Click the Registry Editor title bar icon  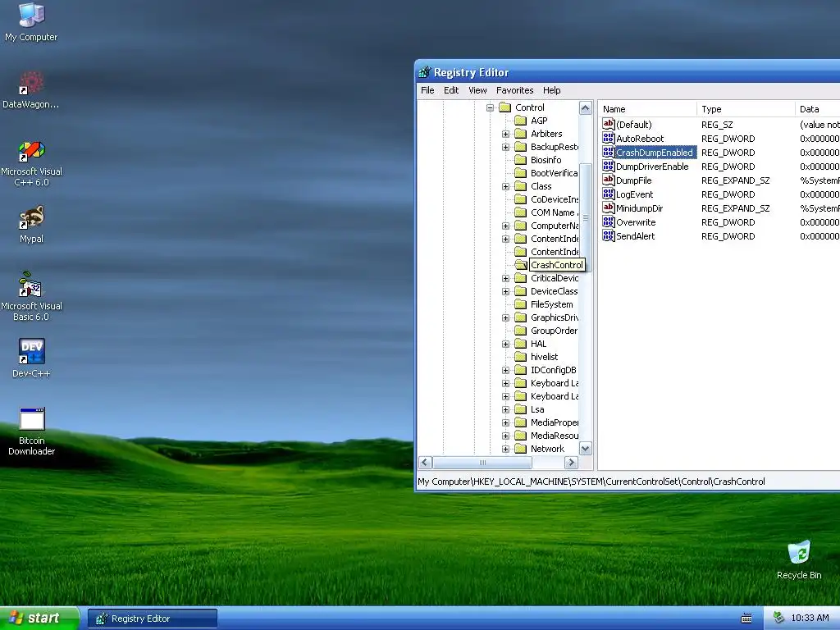click(x=425, y=72)
